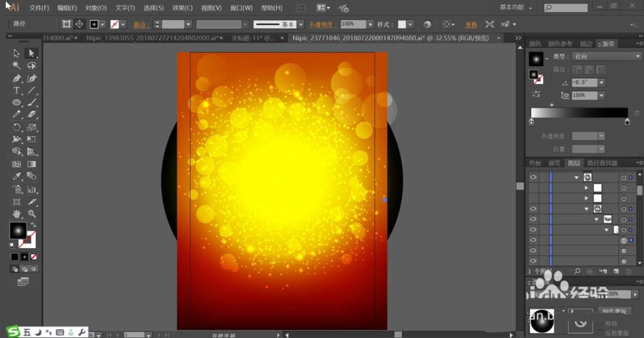Open 效果(C) menu
The image size is (644, 338).
tap(183, 8)
